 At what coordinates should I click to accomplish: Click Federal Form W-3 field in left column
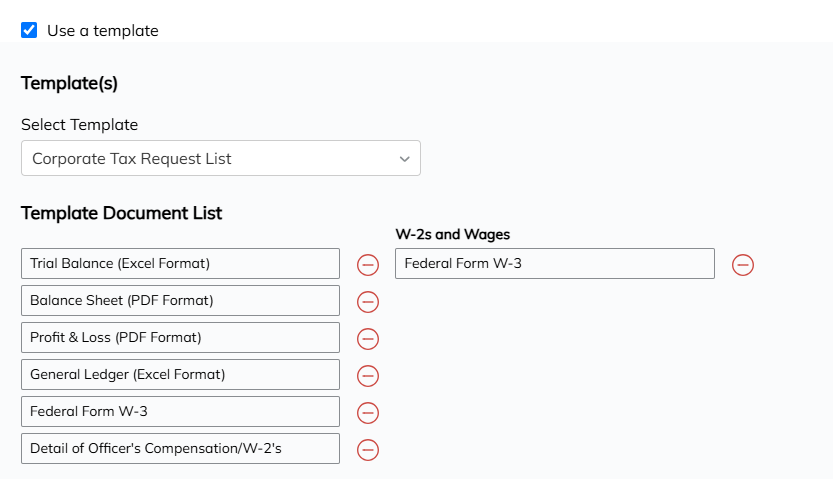point(181,412)
